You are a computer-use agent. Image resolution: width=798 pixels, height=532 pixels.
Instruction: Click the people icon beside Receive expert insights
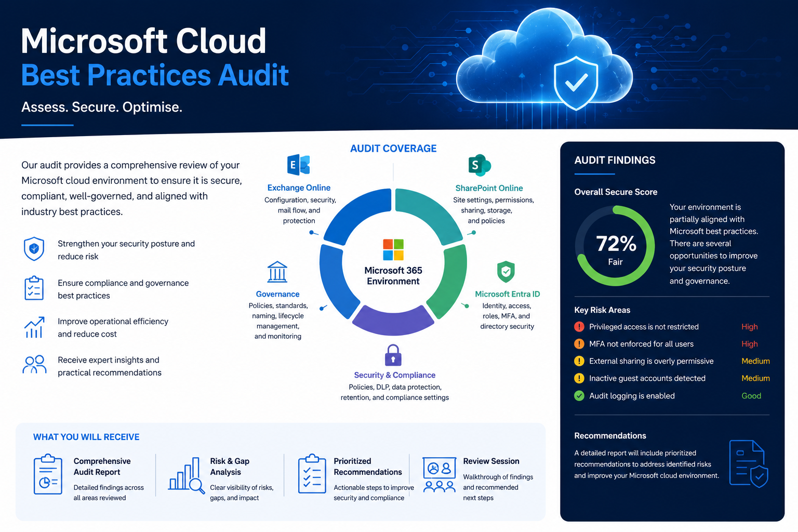click(35, 365)
